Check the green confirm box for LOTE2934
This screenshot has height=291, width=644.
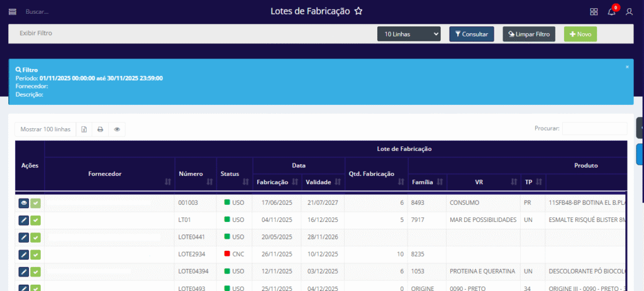[x=36, y=255]
